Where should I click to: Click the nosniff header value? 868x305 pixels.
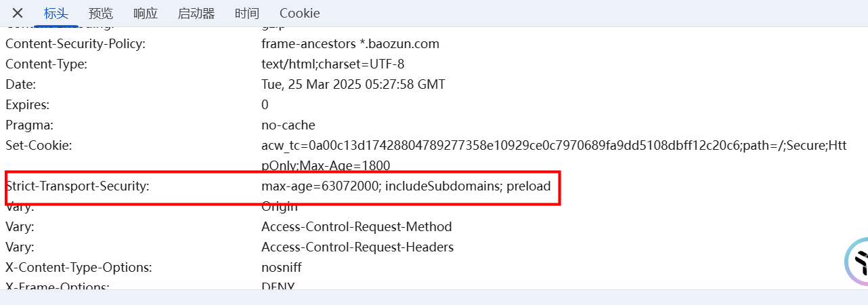[x=282, y=268]
